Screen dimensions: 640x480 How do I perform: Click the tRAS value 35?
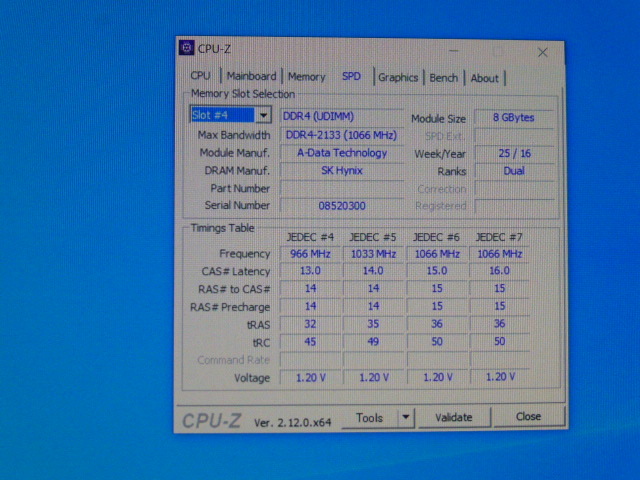[x=373, y=324]
